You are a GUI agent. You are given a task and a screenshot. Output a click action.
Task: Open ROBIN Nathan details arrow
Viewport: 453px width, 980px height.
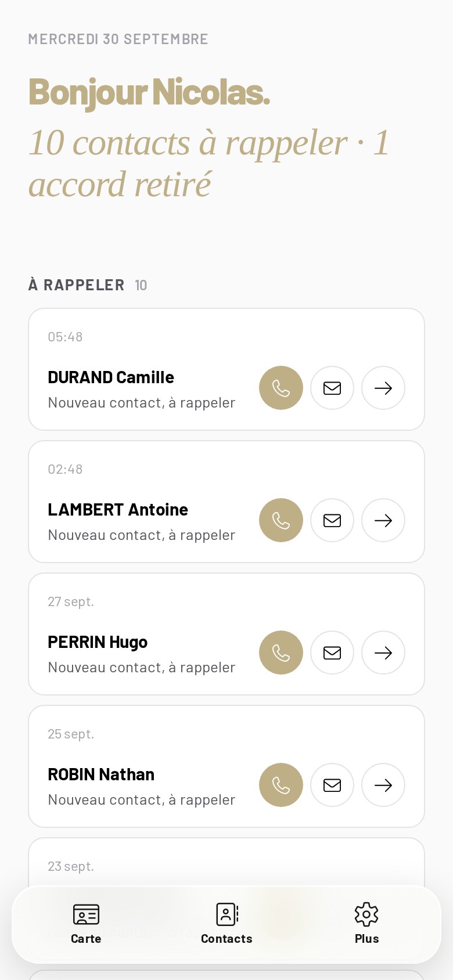(x=383, y=785)
